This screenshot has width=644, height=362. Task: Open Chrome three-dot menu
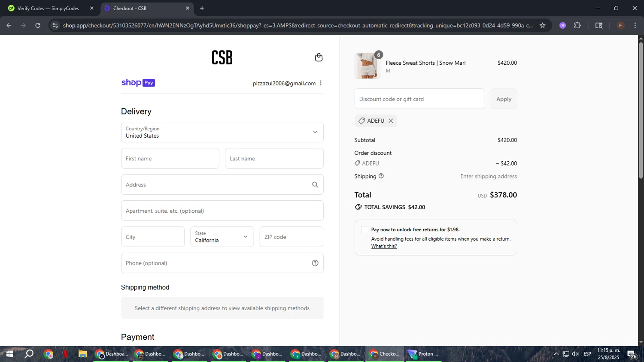(x=635, y=25)
